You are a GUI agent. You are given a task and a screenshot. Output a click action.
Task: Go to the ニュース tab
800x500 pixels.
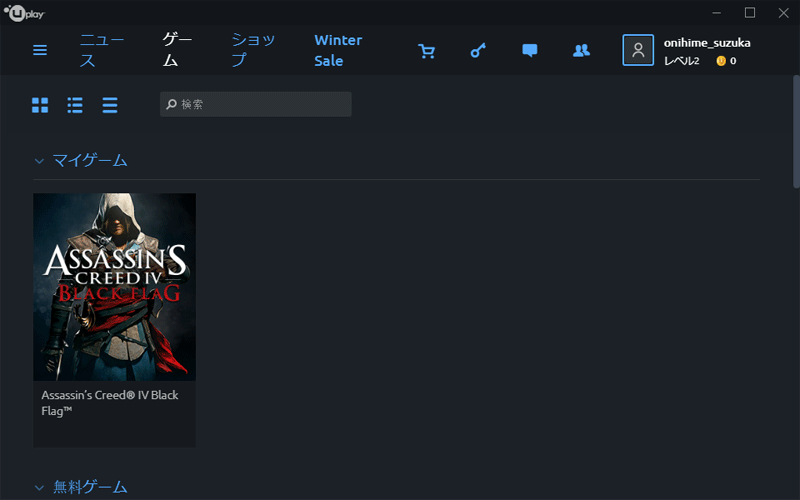point(102,50)
